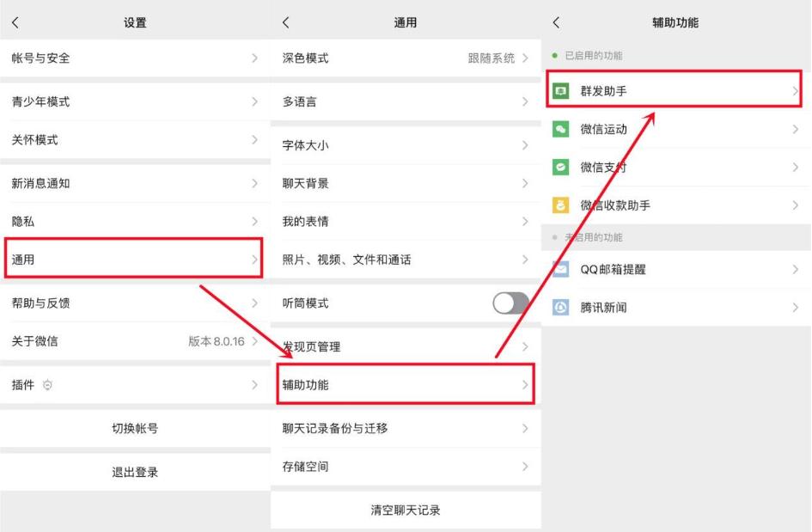Tap the 跟随系统 value

click(491, 58)
